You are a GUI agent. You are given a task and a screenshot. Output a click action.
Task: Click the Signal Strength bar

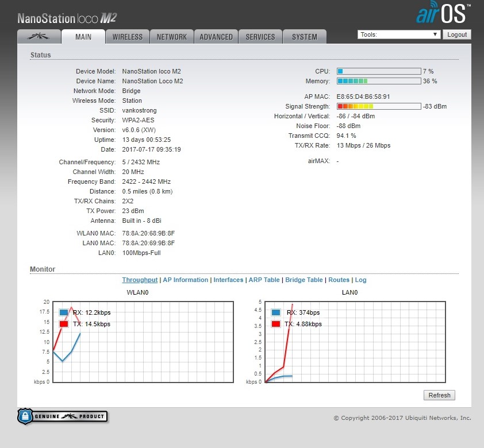tap(379, 106)
